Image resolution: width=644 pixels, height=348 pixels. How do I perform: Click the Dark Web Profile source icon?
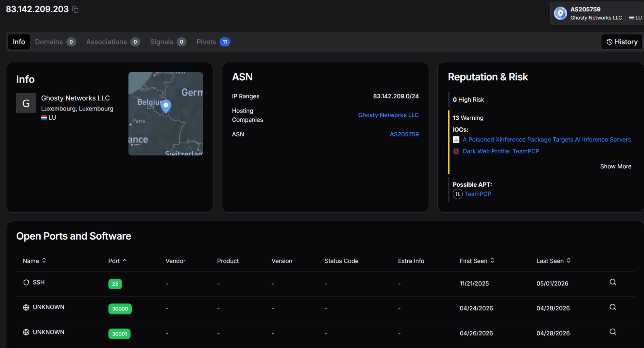coord(456,151)
